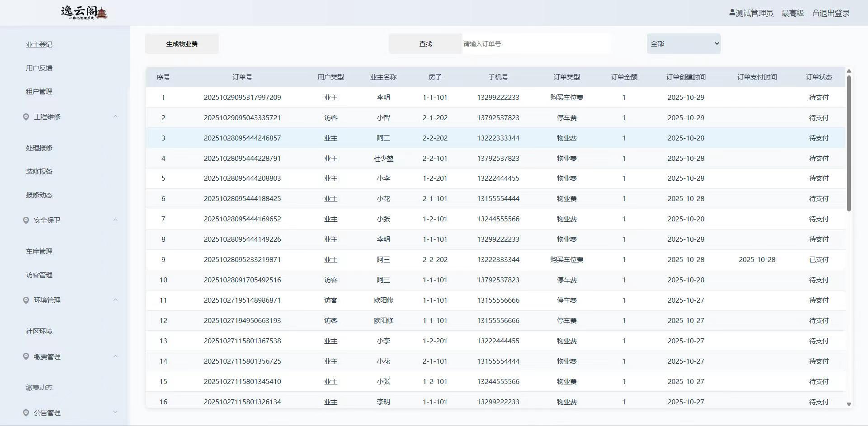Click the pin icon next to 安全保卫
The image size is (868, 426).
pyautogui.click(x=26, y=220)
